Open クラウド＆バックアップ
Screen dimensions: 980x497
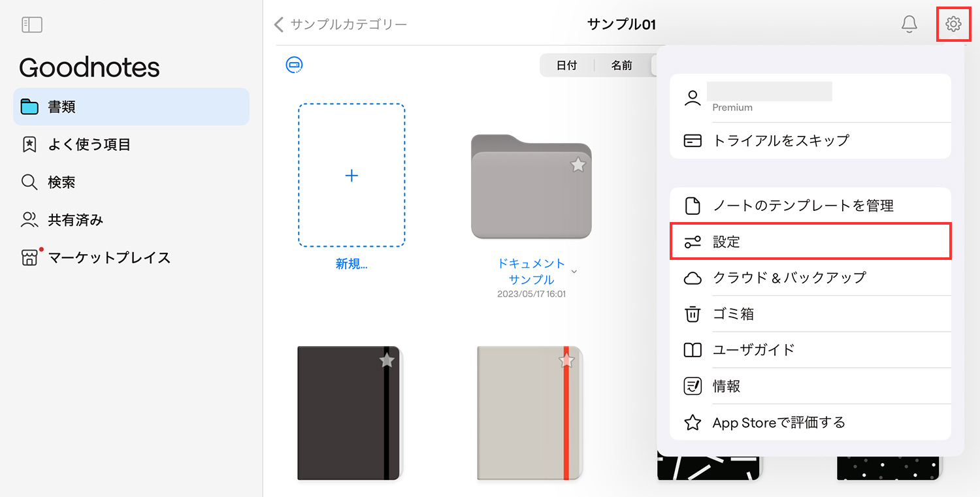pos(810,278)
